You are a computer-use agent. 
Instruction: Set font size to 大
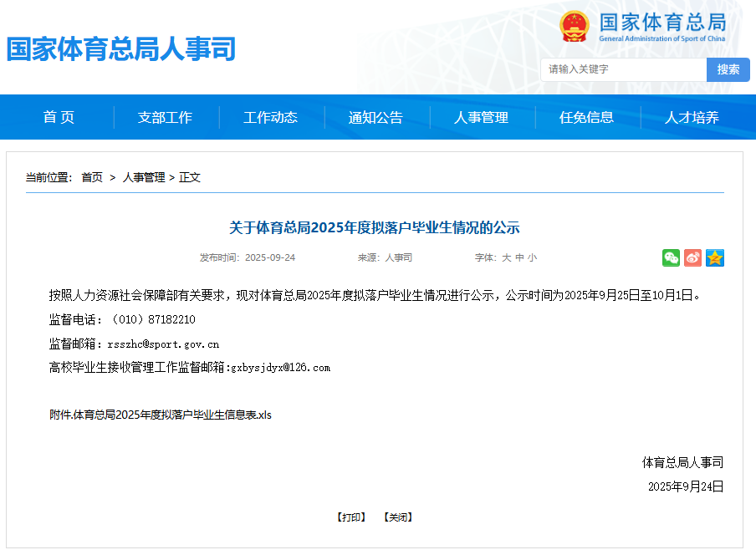(x=506, y=258)
